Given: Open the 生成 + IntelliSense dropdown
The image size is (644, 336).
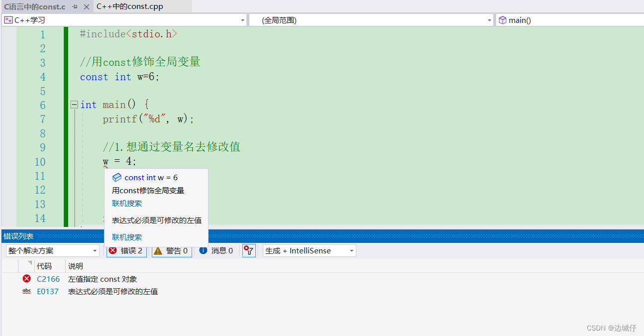Looking at the screenshot, I should 351,250.
